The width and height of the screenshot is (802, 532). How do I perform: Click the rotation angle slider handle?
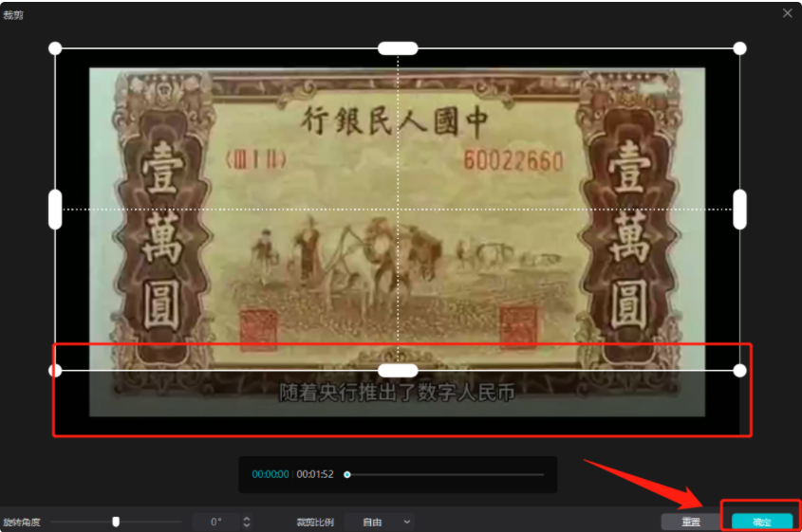116,522
